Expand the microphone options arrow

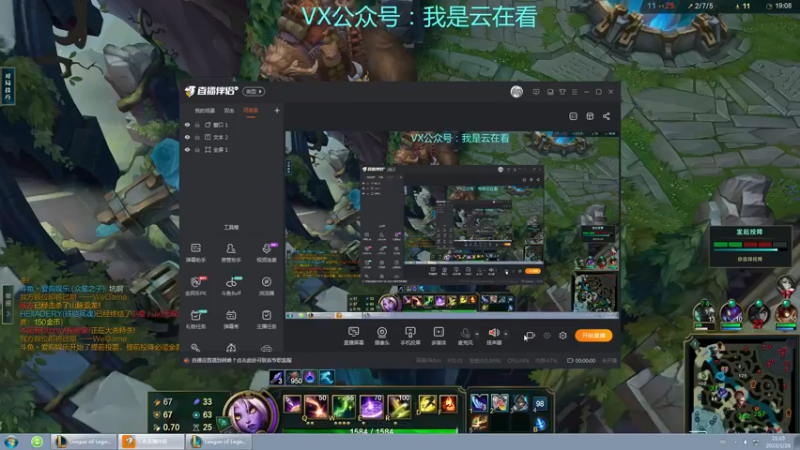pos(477,334)
